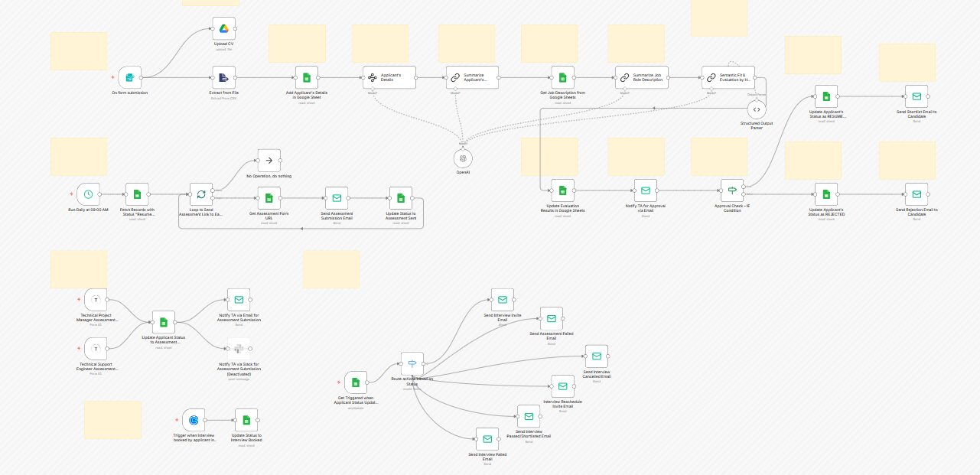This screenshot has width=980, height=475.
Task: Select the Upload CV Google Drive node
Action: pyautogui.click(x=224, y=29)
